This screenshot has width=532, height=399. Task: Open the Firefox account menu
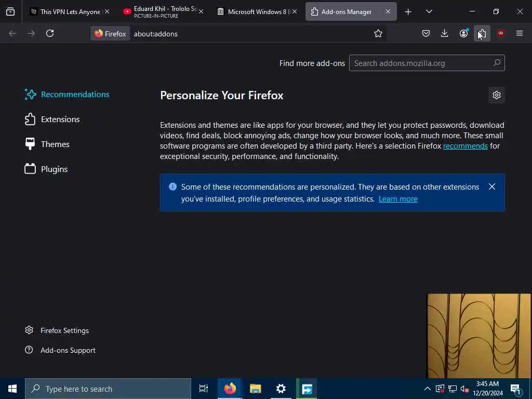[463, 33]
